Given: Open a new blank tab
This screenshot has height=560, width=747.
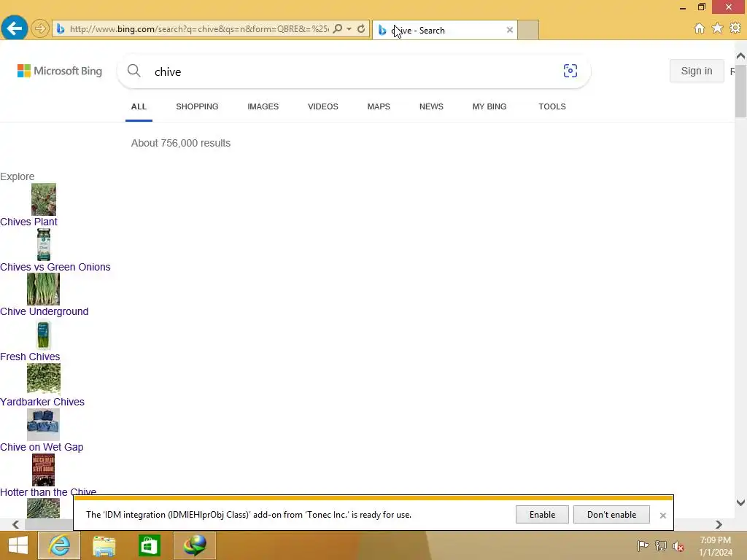Looking at the screenshot, I should tap(528, 30).
